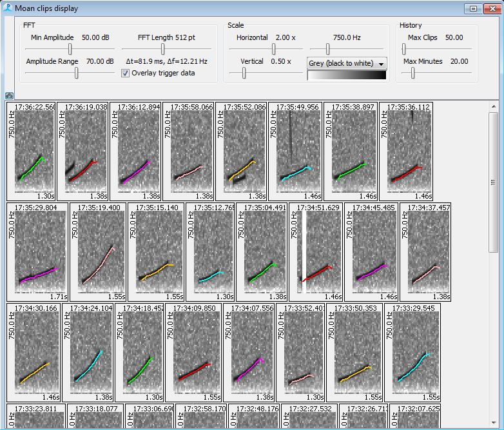Click the Amplitude Range value 70.00 dB
Image resolution: width=504 pixels, height=430 pixels.
coord(100,61)
